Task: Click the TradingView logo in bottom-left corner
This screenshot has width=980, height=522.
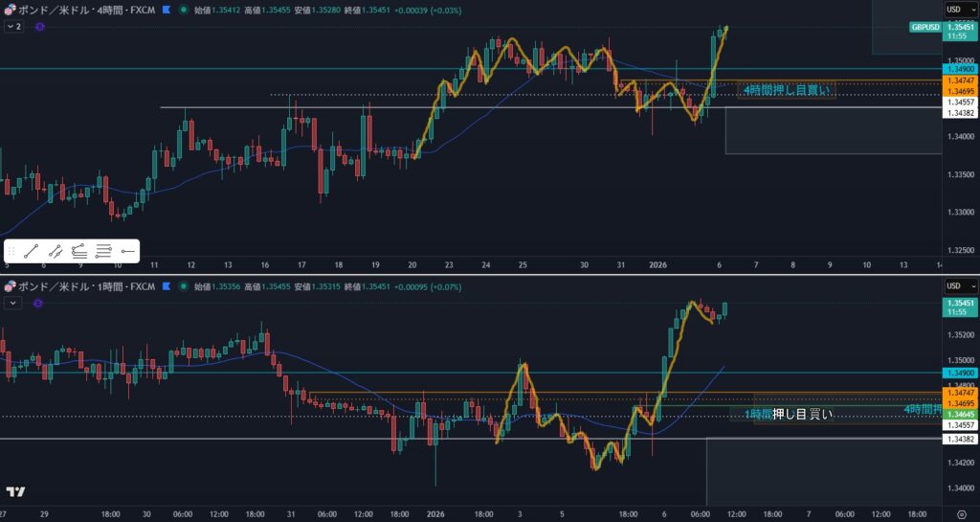Action: (15, 492)
